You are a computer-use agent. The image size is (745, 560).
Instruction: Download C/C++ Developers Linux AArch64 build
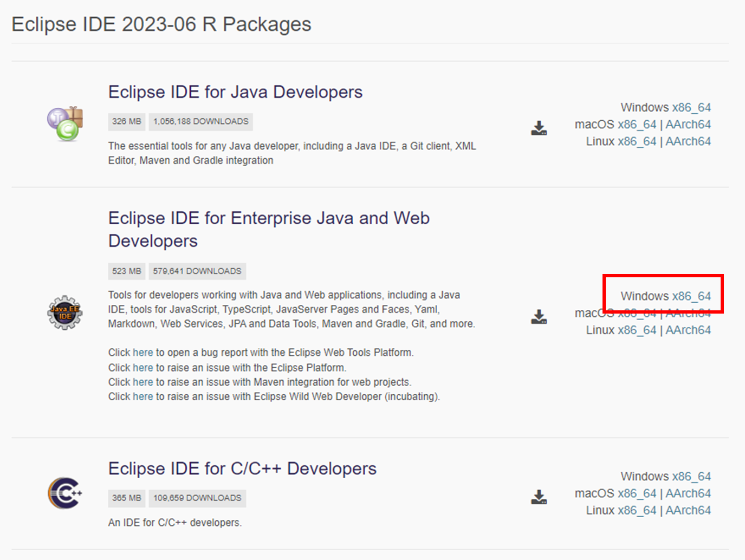point(688,510)
